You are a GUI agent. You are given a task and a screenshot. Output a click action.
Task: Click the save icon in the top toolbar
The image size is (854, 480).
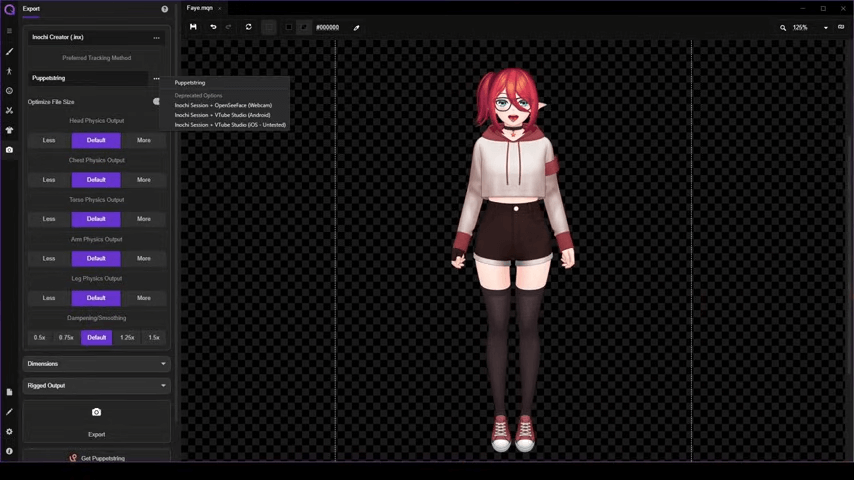[x=193, y=27]
